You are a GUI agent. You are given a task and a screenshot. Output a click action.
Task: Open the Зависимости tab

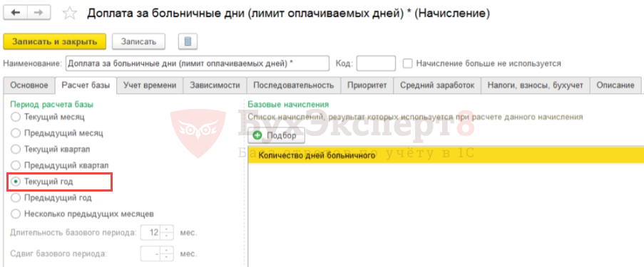coord(215,85)
